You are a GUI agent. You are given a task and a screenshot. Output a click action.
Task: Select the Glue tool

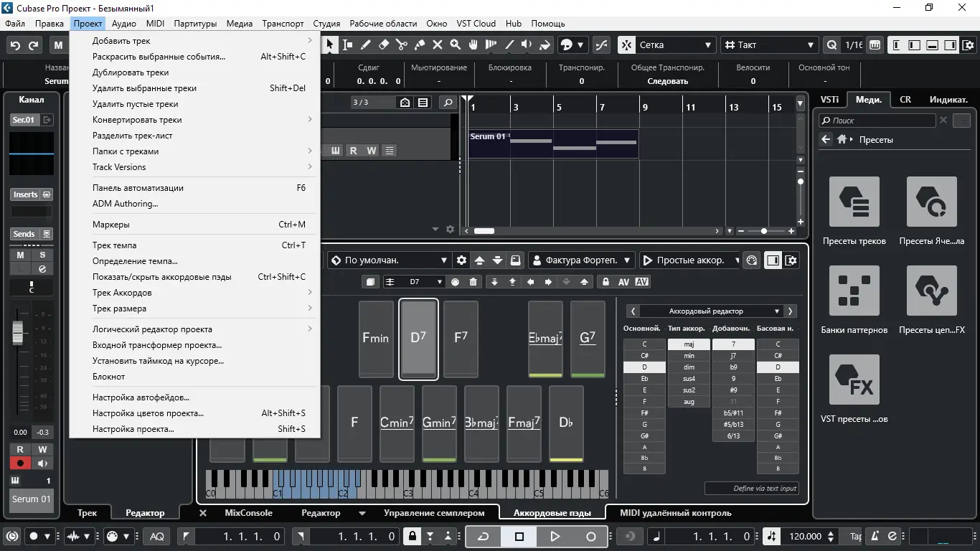point(420,44)
